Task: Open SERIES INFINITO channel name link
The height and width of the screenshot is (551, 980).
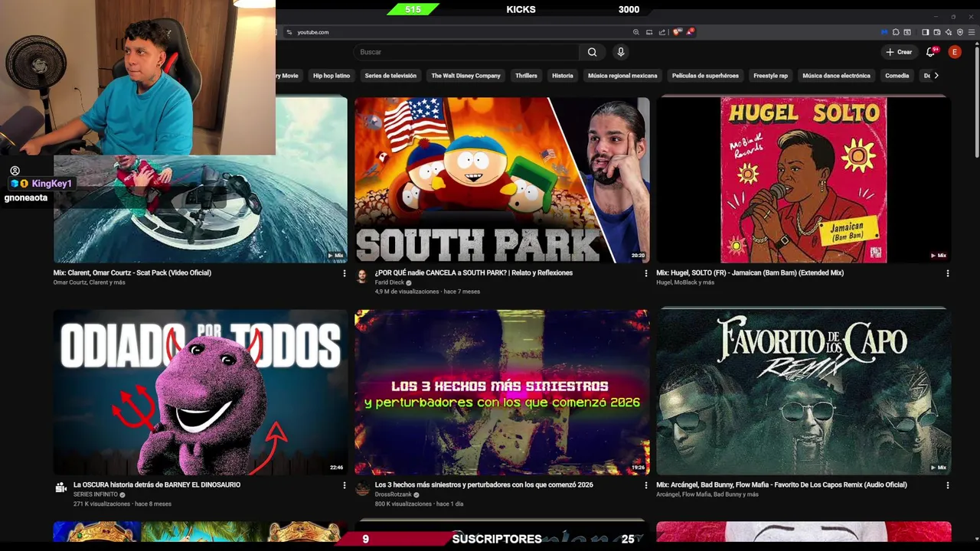Action: pos(96,494)
